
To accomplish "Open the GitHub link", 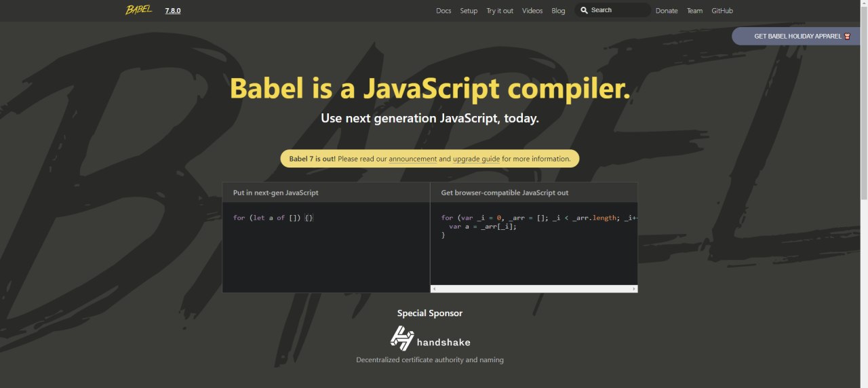I will pos(722,11).
